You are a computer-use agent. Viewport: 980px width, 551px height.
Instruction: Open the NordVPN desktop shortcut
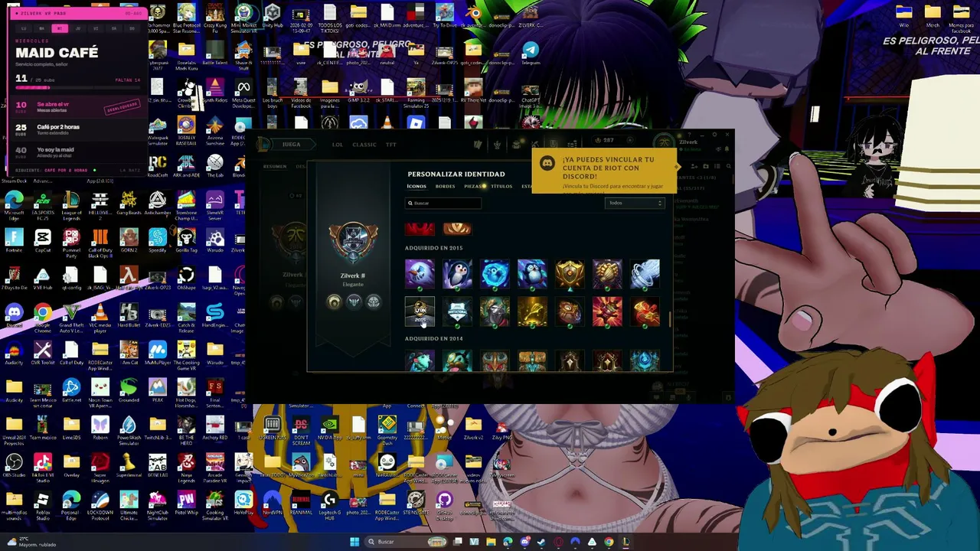tap(272, 504)
